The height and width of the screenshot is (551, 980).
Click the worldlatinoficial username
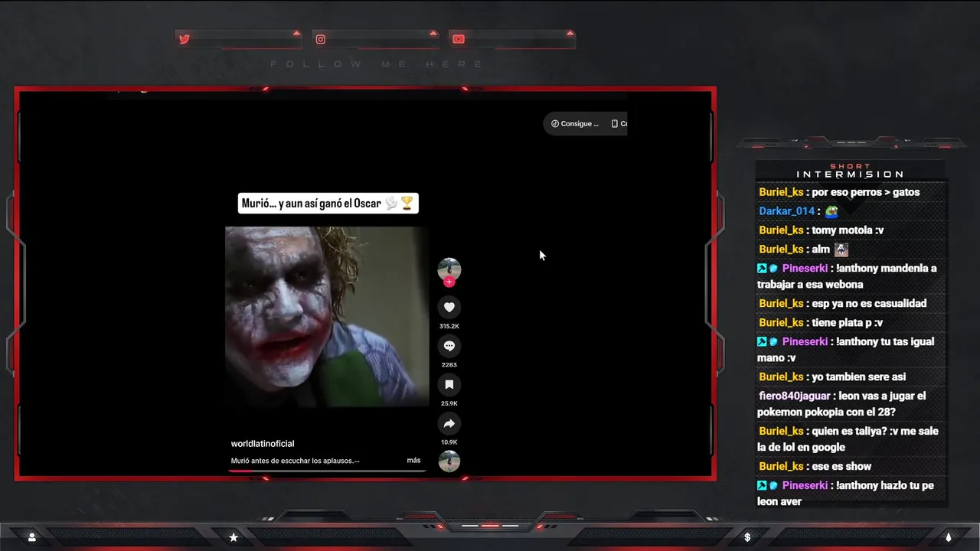263,444
